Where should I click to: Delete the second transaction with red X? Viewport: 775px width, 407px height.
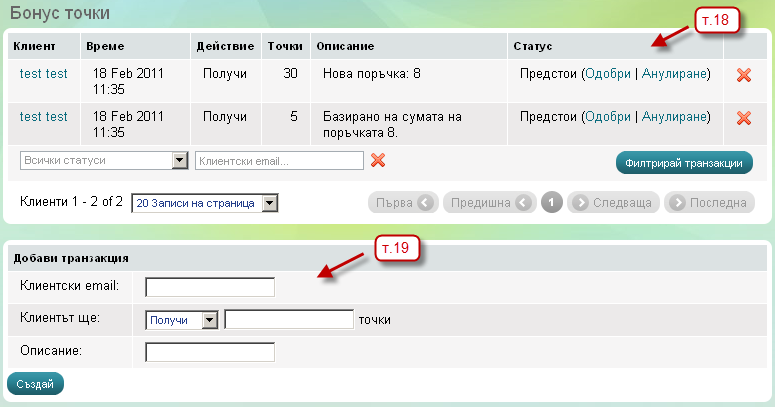click(x=743, y=118)
